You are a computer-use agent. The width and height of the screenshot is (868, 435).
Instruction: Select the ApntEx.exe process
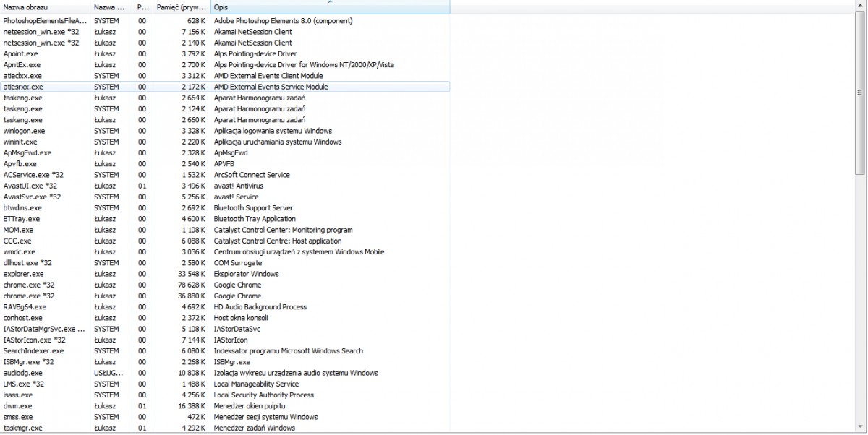[225, 65]
